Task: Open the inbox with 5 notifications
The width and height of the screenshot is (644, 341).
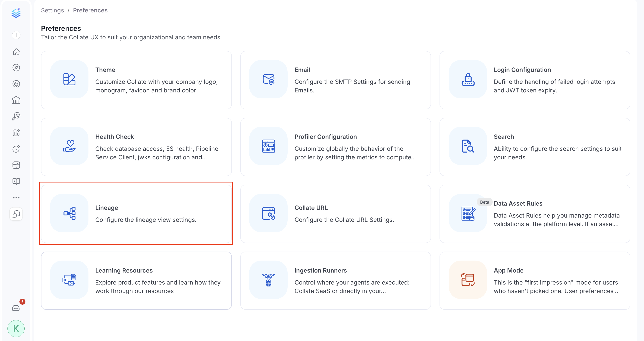Action: pyautogui.click(x=16, y=308)
